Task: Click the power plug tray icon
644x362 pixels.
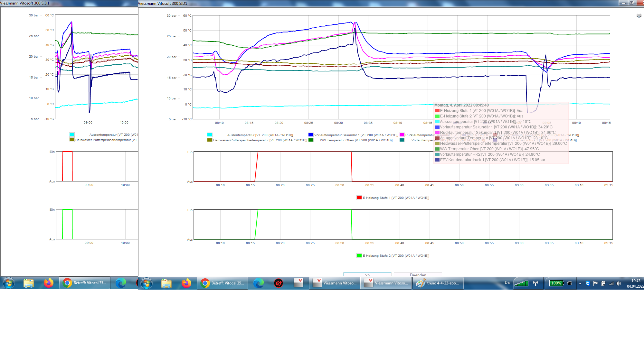Action: (570, 283)
